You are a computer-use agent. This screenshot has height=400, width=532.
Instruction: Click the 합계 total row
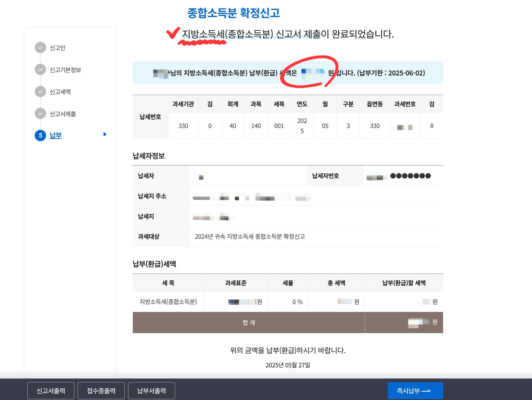pyautogui.click(x=249, y=322)
